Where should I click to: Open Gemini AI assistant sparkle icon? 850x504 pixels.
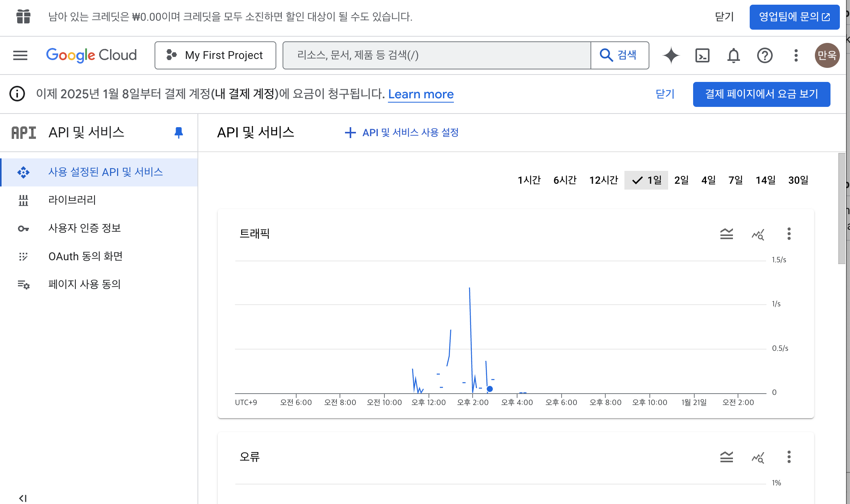pos(671,55)
